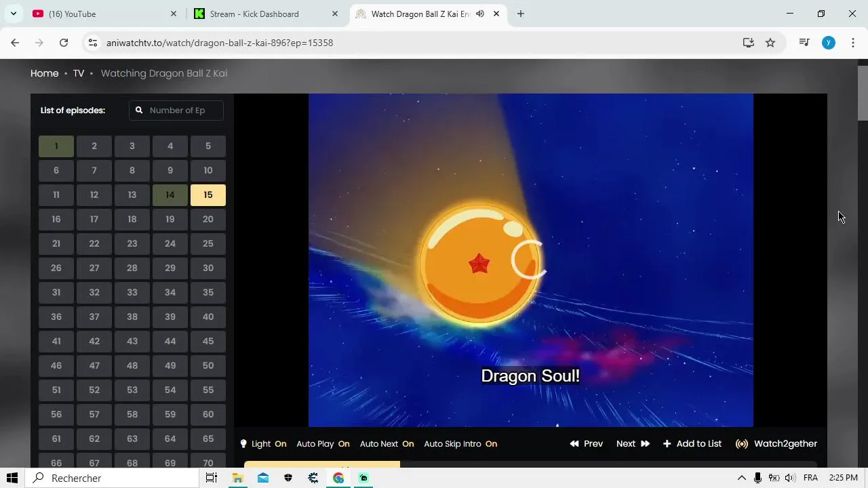The height and width of the screenshot is (488, 868).
Task: Click the episode search magnifier icon
Action: 139,110
